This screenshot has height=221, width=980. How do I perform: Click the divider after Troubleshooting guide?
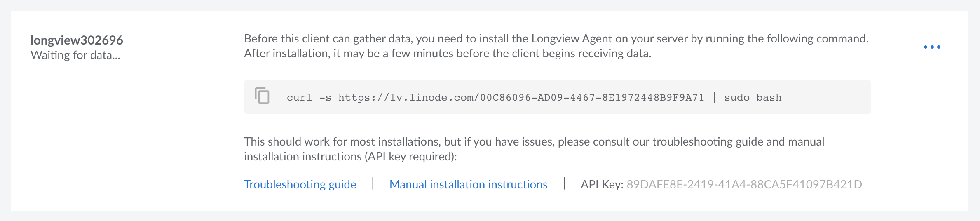tap(373, 183)
